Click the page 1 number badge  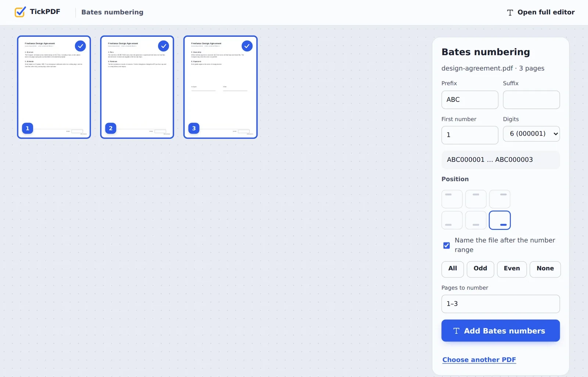tap(28, 128)
